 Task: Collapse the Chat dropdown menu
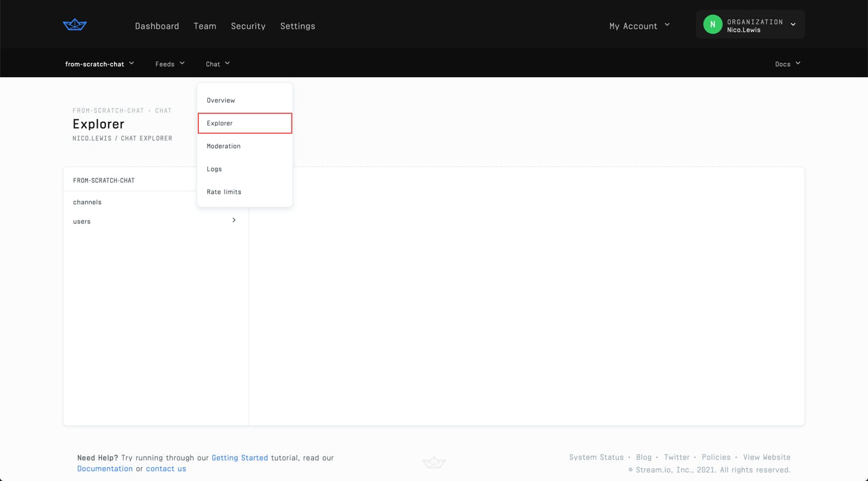[x=218, y=64]
